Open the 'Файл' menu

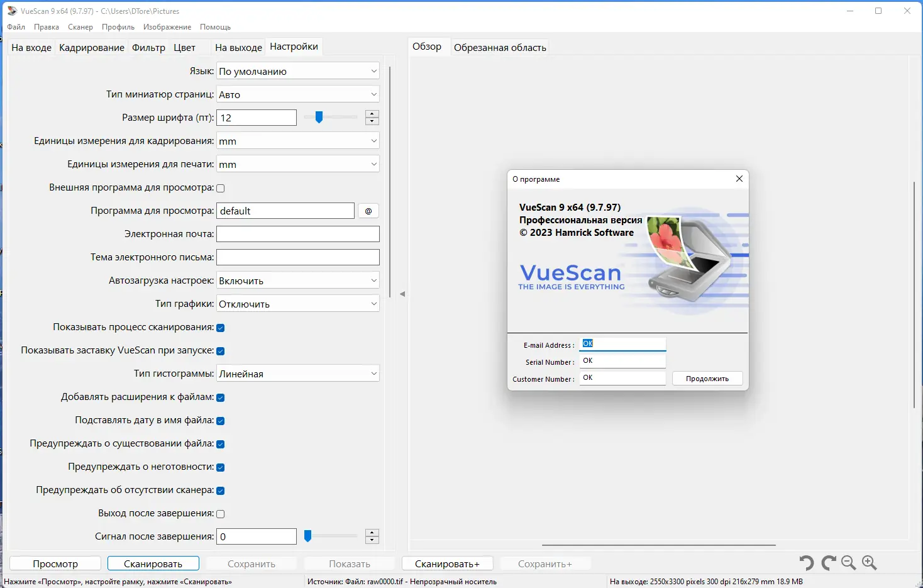click(16, 26)
